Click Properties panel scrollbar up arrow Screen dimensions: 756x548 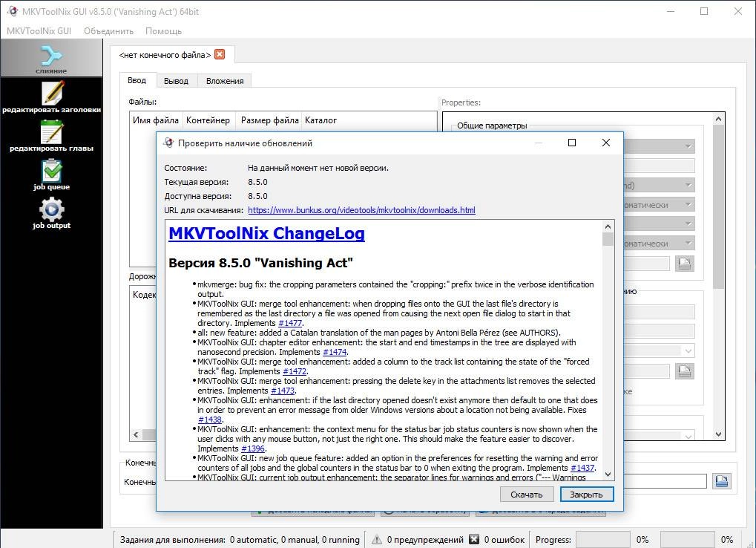click(x=718, y=119)
